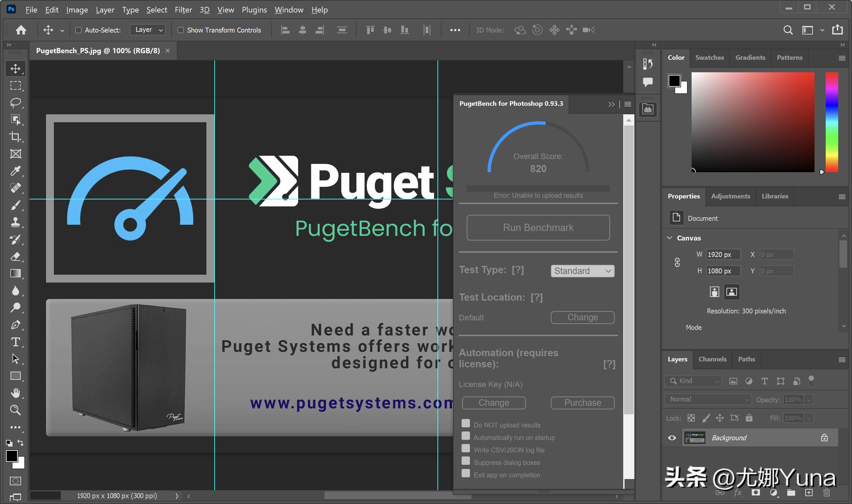The width and height of the screenshot is (852, 504).
Task: Hide the Background layer with eye icon
Action: tap(672, 438)
